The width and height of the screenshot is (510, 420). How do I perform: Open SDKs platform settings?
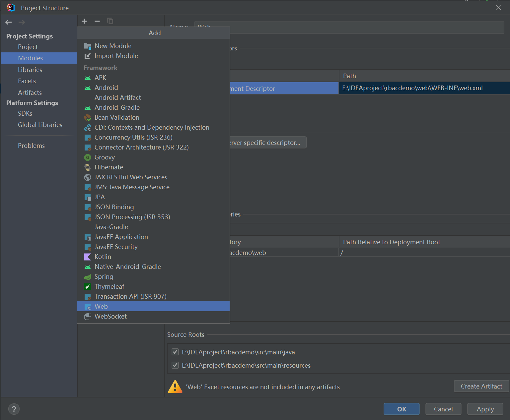(39, 114)
